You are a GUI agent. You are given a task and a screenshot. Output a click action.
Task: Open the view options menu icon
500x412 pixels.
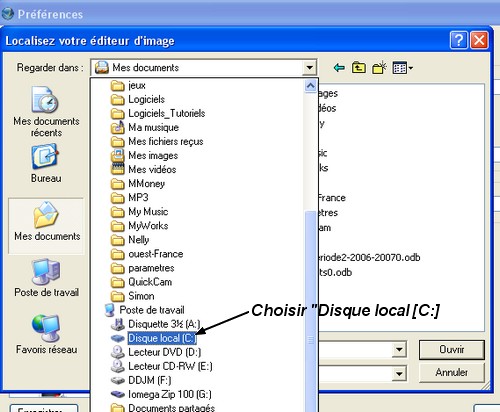[x=402, y=68]
